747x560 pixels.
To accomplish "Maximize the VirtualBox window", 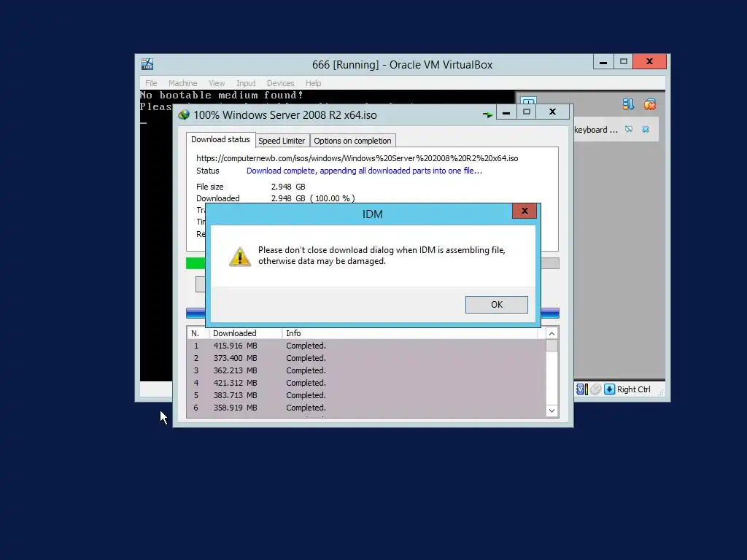I will point(623,62).
